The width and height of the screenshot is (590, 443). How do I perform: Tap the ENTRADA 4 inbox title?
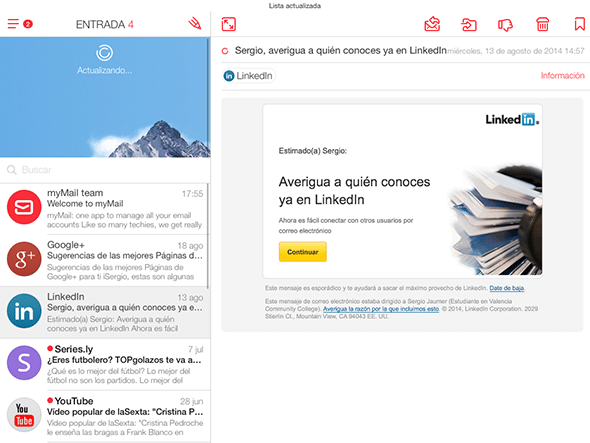[x=105, y=24]
